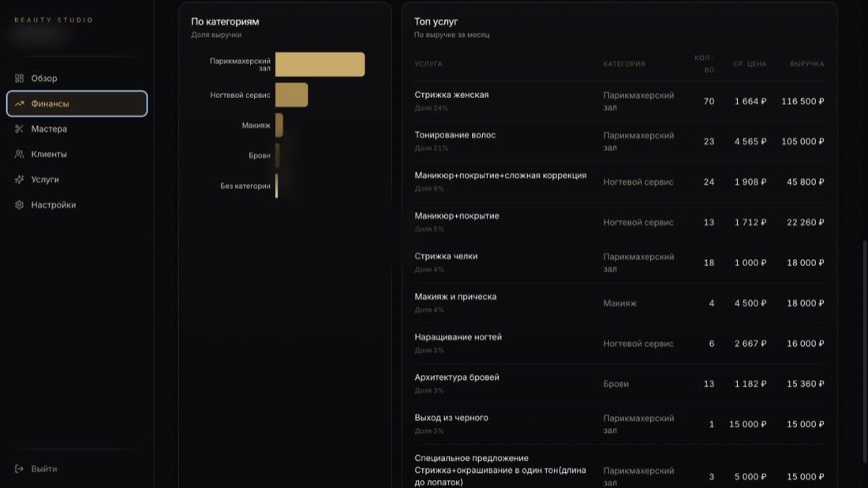The height and width of the screenshot is (488, 868).
Task: Go to the Мастера page
Action: click(77, 129)
